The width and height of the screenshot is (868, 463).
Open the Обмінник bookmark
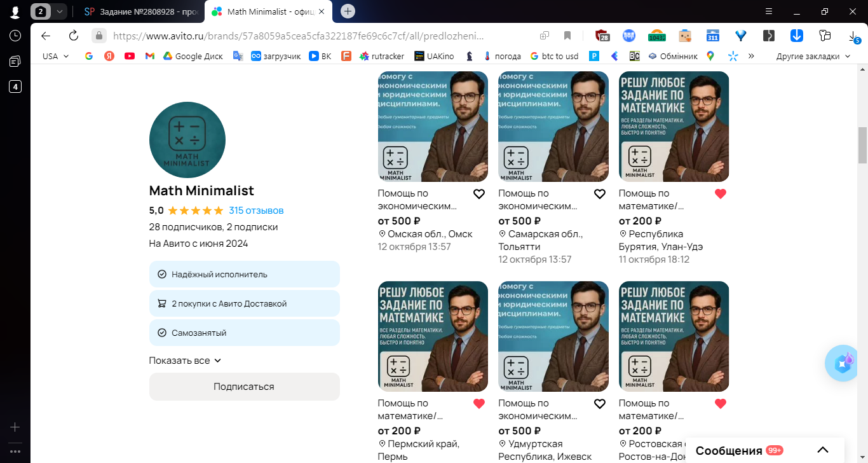click(x=672, y=56)
